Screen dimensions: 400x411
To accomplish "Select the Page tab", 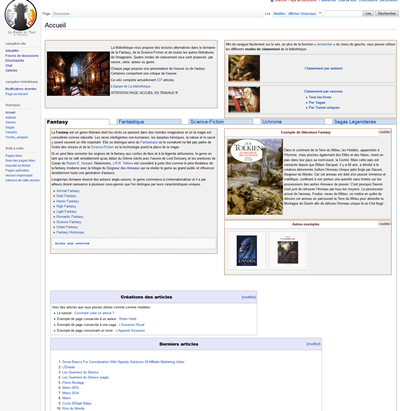I will tap(46, 14).
